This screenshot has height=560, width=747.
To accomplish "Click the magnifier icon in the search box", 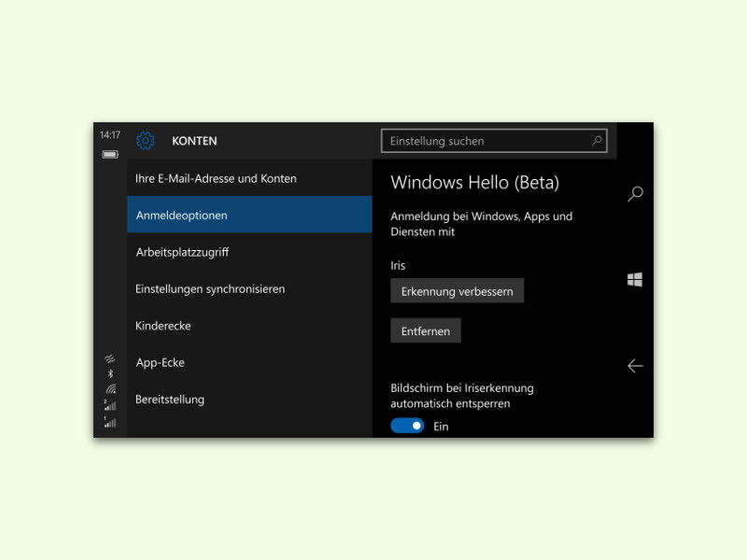I will point(597,141).
